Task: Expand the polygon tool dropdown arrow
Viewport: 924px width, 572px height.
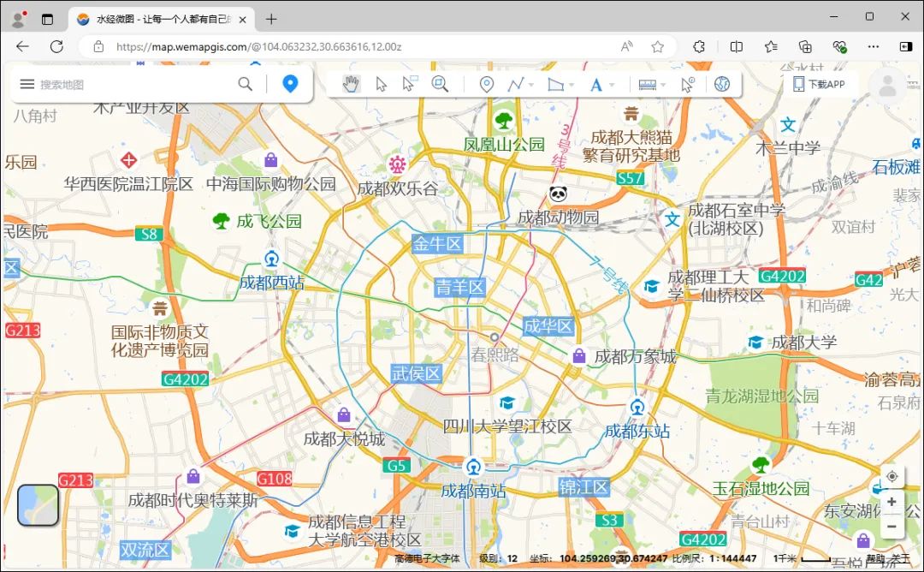Action: 572,85
